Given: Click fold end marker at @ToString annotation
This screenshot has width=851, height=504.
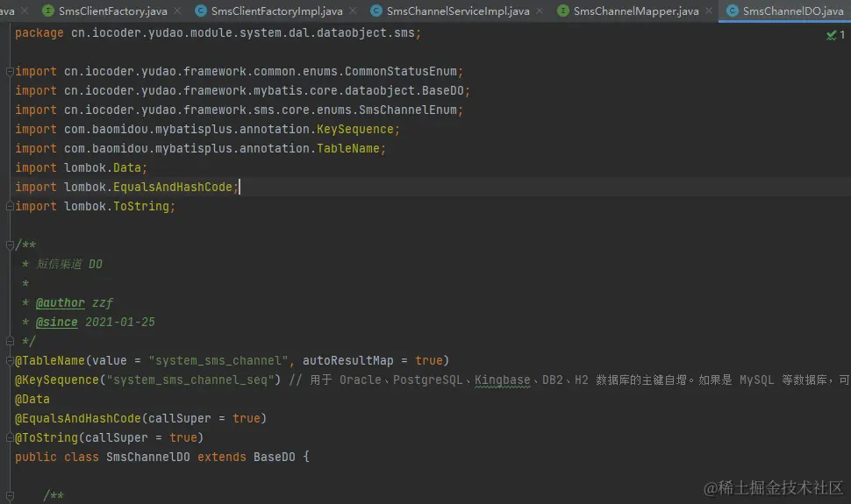Looking at the screenshot, I should [x=10, y=437].
